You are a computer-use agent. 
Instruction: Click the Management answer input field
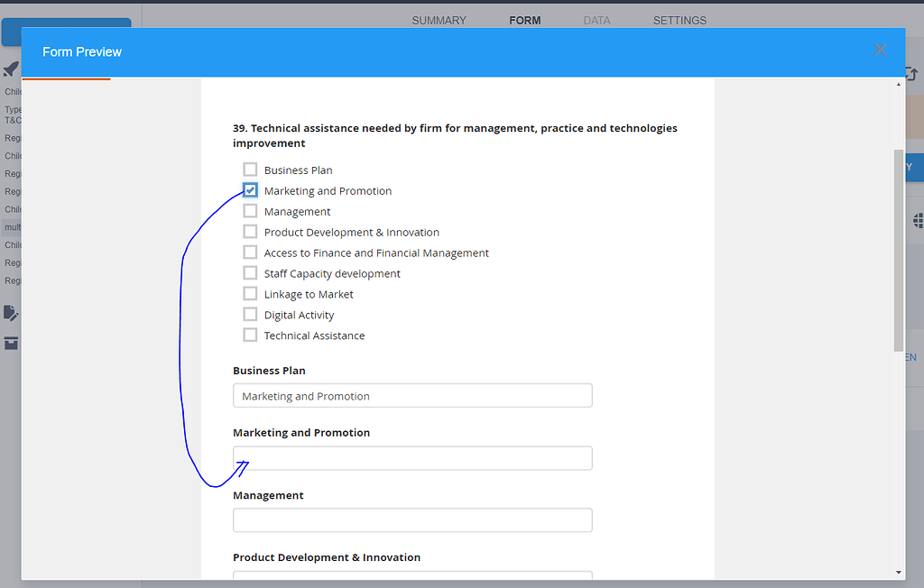click(412, 519)
